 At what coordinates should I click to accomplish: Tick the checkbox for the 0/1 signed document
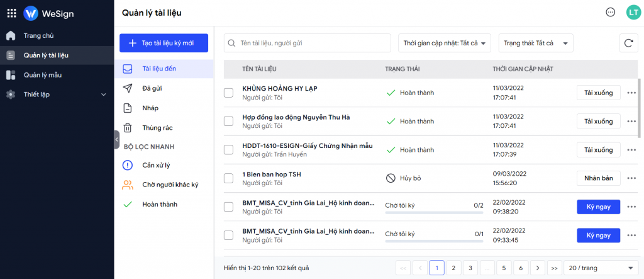228,236
